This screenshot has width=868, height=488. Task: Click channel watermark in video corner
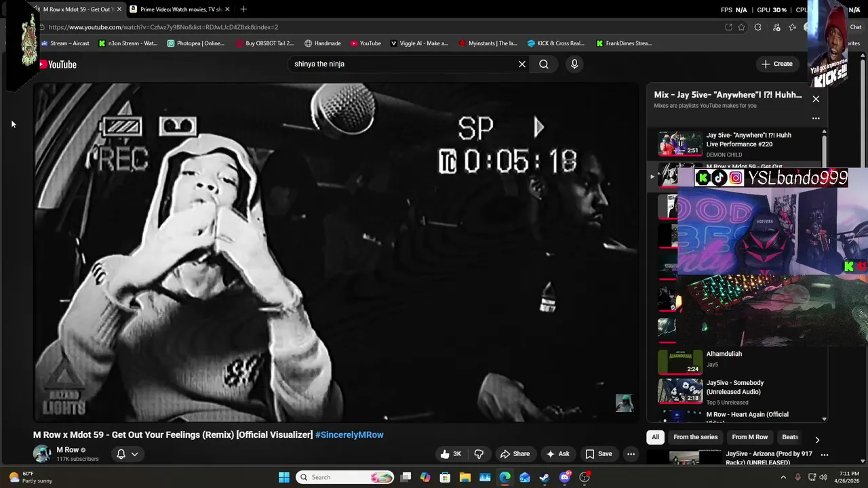[x=625, y=403]
